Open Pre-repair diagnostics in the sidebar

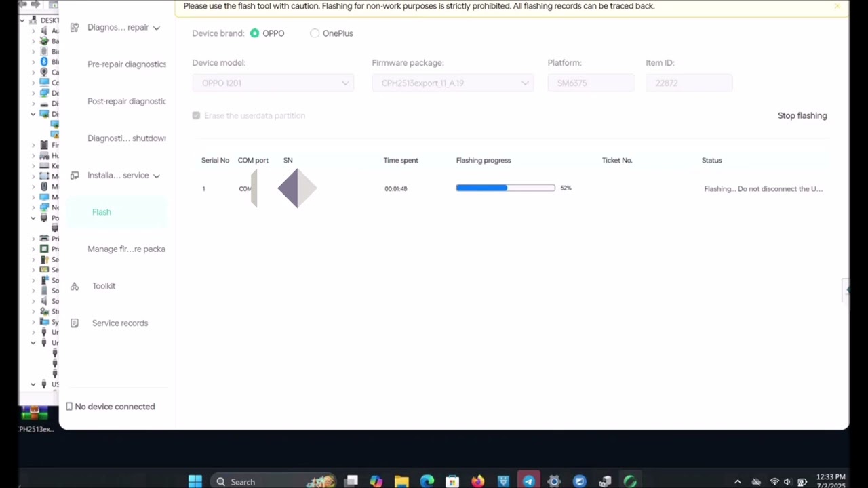click(x=126, y=64)
